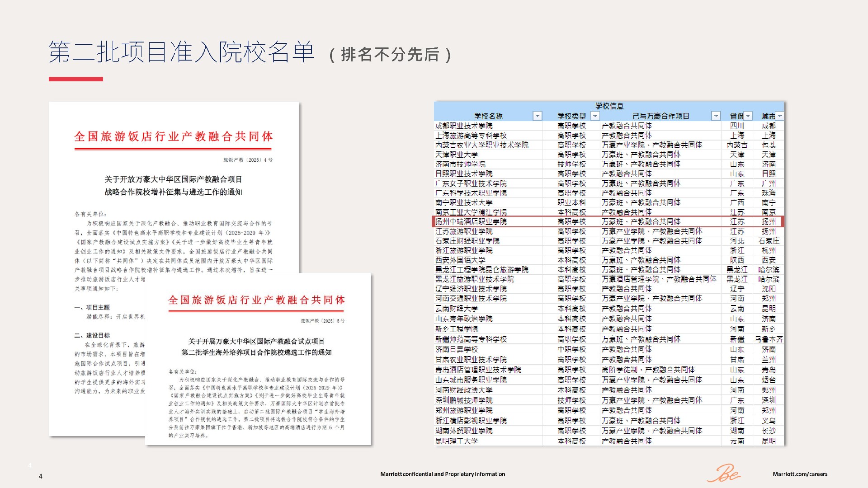Viewport: 868px width, 488px height.
Task: Open the 学校名称 column filter dropdown
Action: 537,116
